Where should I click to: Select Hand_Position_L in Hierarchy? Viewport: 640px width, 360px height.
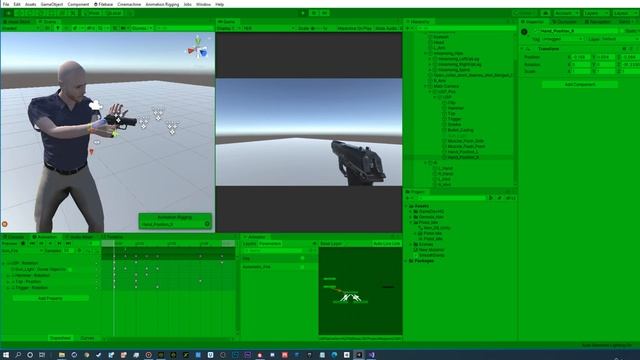coord(462,152)
